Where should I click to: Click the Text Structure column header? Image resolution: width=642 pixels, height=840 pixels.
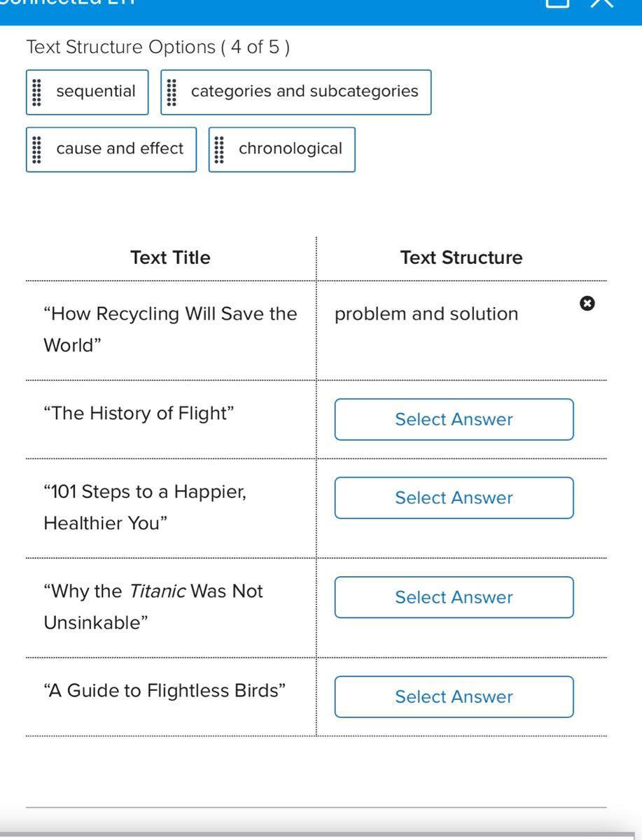click(x=461, y=258)
